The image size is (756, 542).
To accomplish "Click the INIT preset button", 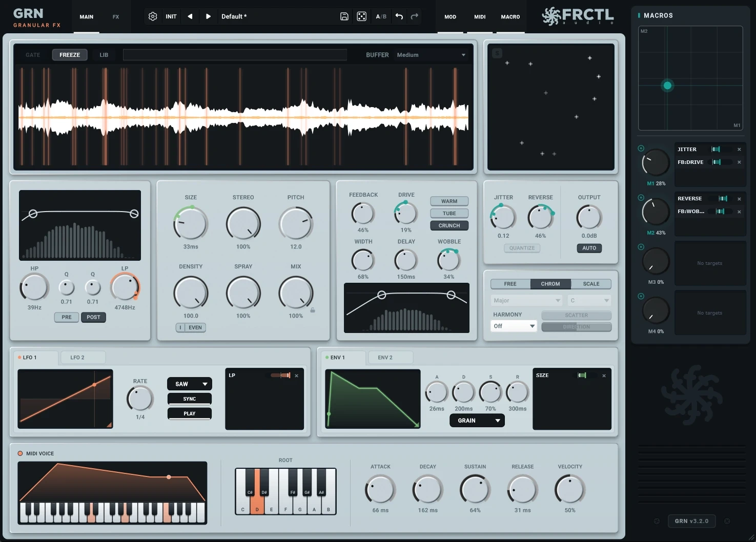I will click(x=171, y=16).
